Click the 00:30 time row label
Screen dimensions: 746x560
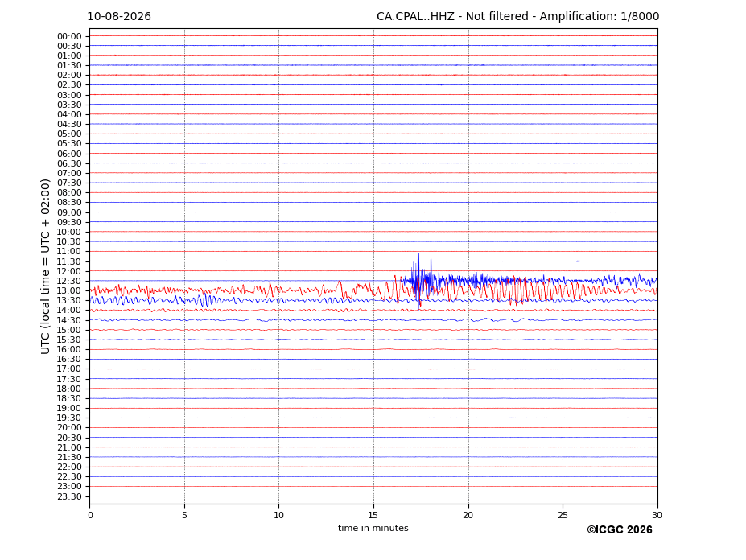tap(69, 46)
